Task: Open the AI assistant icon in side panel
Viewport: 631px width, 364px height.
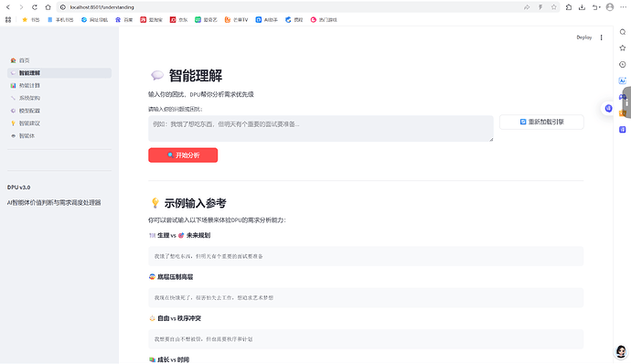Action: point(623,80)
